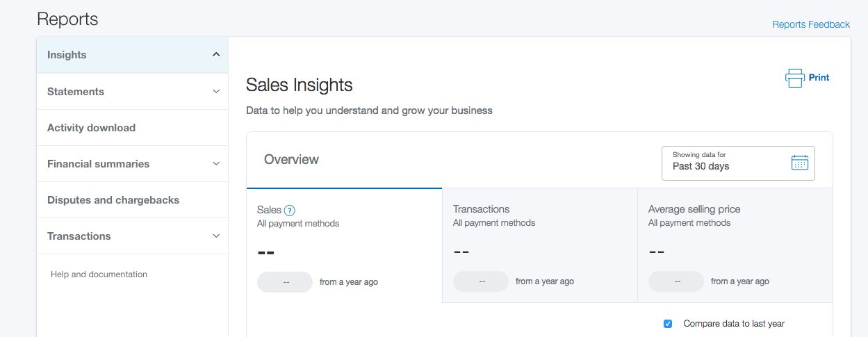Open Disputes and chargebacks
This screenshot has width=868, height=337.
coord(113,200)
